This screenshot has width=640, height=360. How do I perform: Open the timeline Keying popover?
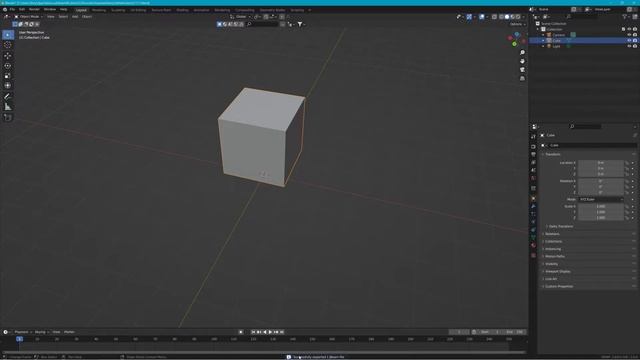[41, 332]
